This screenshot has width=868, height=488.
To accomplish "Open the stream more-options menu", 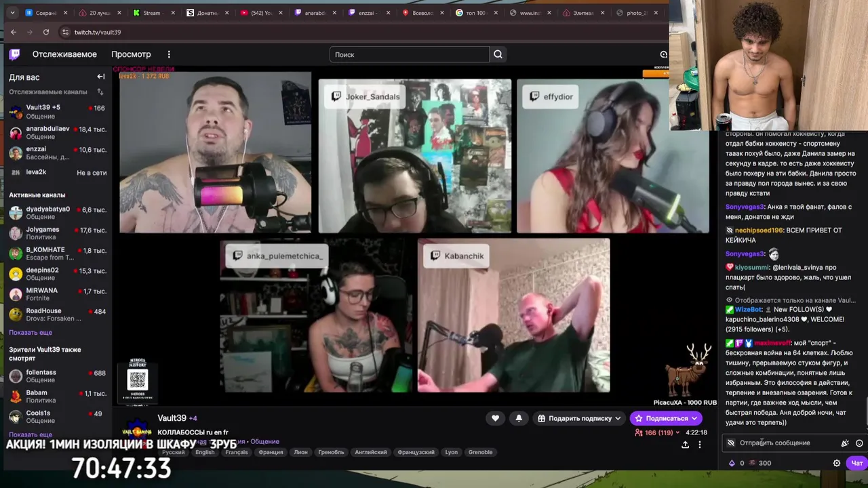I will [x=700, y=445].
